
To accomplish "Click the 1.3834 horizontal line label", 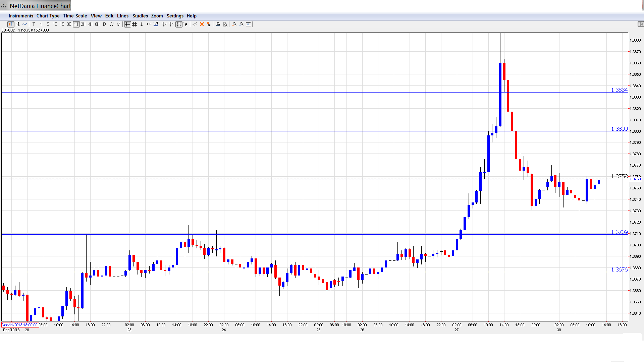I will coord(619,90).
